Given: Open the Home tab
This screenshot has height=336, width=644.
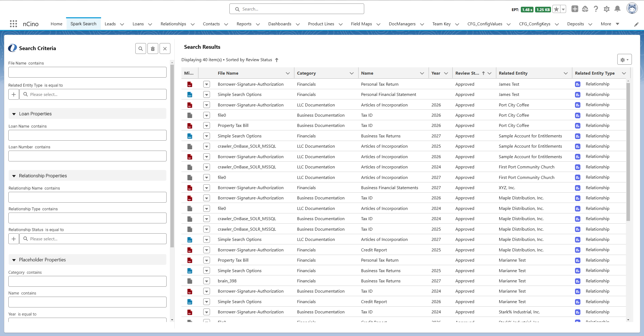Looking at the screenshot, I should 56,24.
